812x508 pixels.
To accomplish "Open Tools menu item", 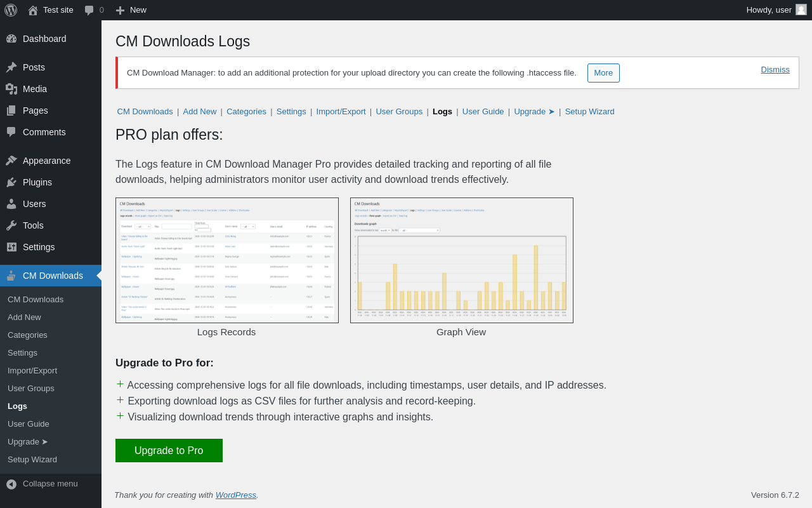I will [x=51, y=225].
